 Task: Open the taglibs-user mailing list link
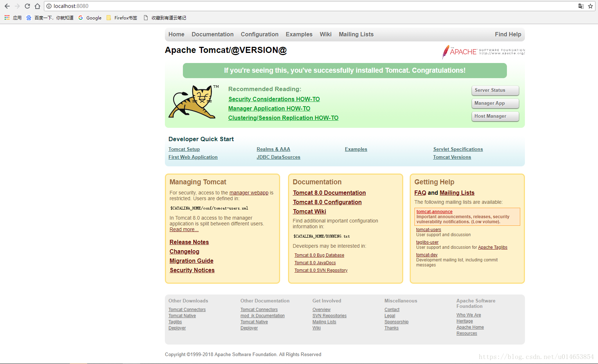point(427,242)
